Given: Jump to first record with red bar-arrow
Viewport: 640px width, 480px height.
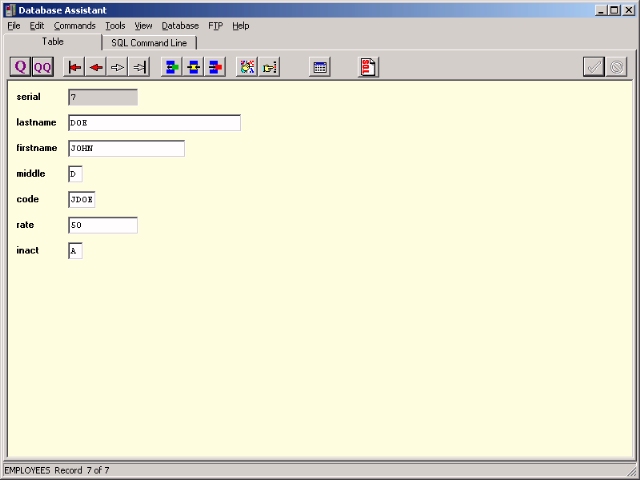Looking at the screenshot, I should [74, 67].
